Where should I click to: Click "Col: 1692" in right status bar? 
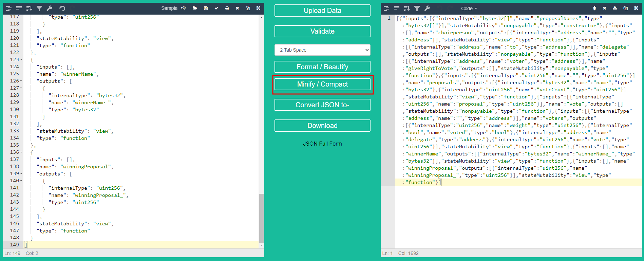point(408,254)
